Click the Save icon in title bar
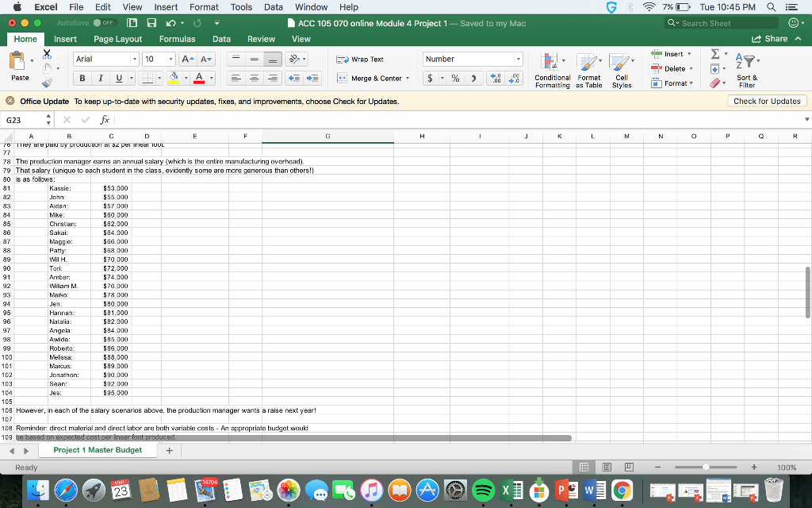The height and width of the screenshot is (508, 812). click(x=151, y=23)
